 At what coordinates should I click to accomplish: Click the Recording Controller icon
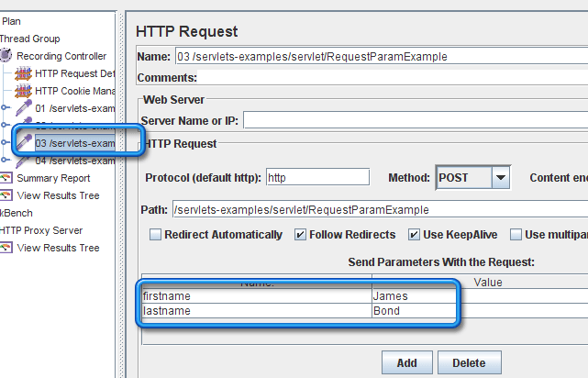pos(6,55)
